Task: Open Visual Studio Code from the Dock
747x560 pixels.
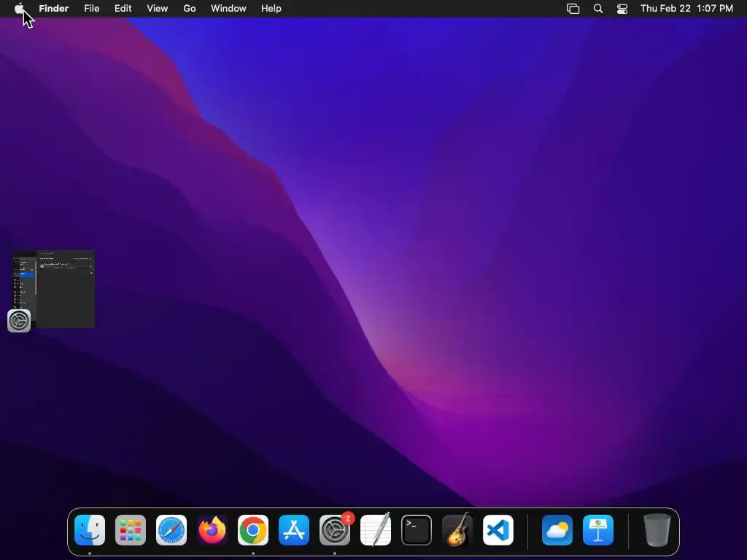Action: [498, 530]
